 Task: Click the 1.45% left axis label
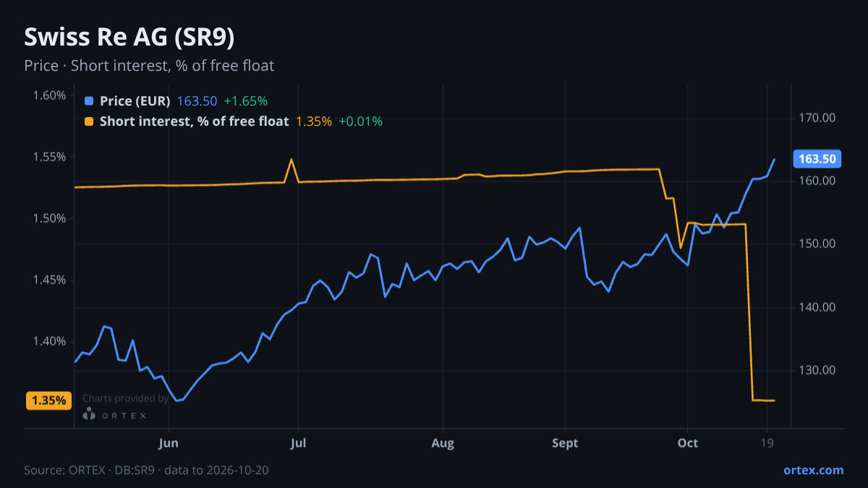tap(50, 280)
